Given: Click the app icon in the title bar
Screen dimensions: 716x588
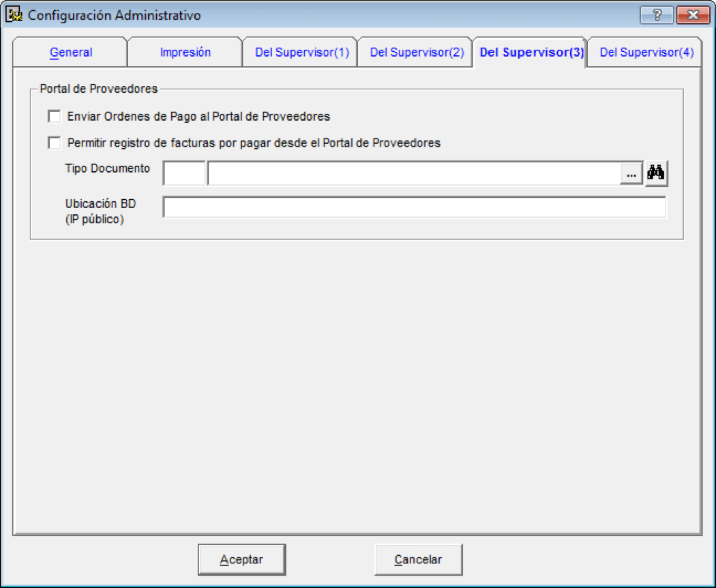Looking at the screenshot, I should pos(14,15).
